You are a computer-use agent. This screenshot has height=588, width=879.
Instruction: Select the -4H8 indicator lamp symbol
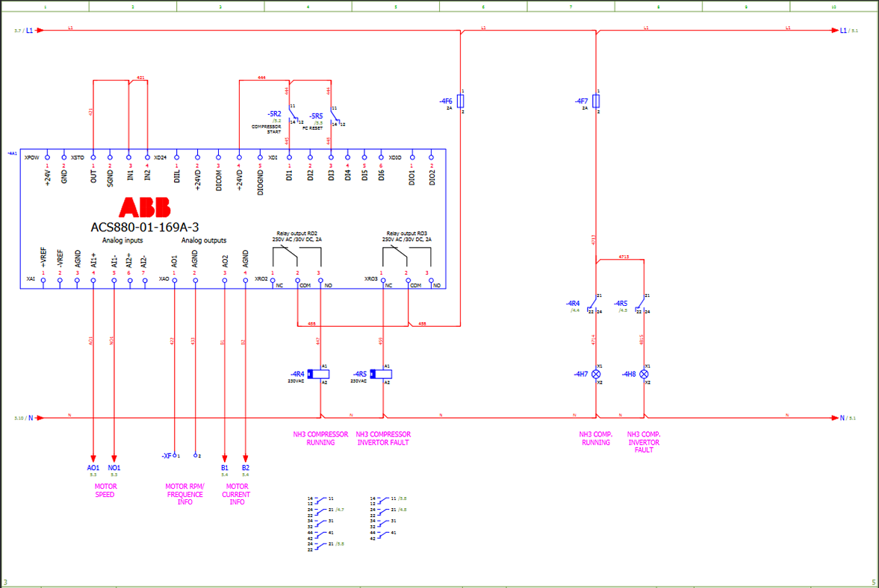click(644, 374)
